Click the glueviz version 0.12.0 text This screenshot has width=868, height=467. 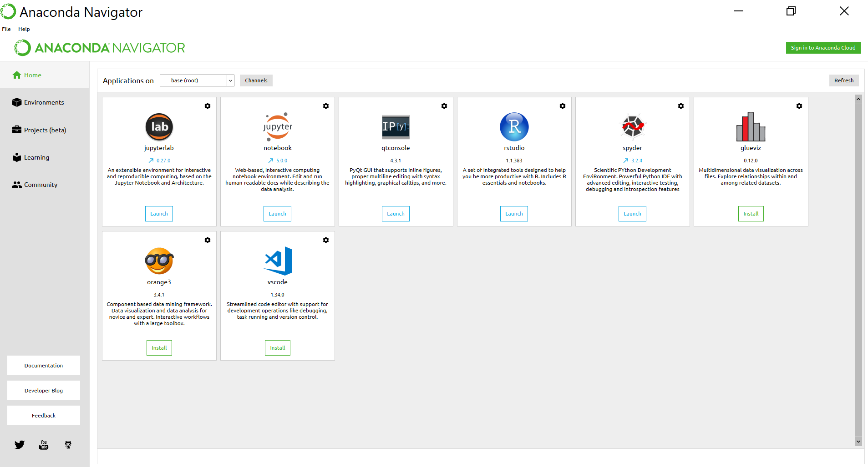tap(751, 161)
